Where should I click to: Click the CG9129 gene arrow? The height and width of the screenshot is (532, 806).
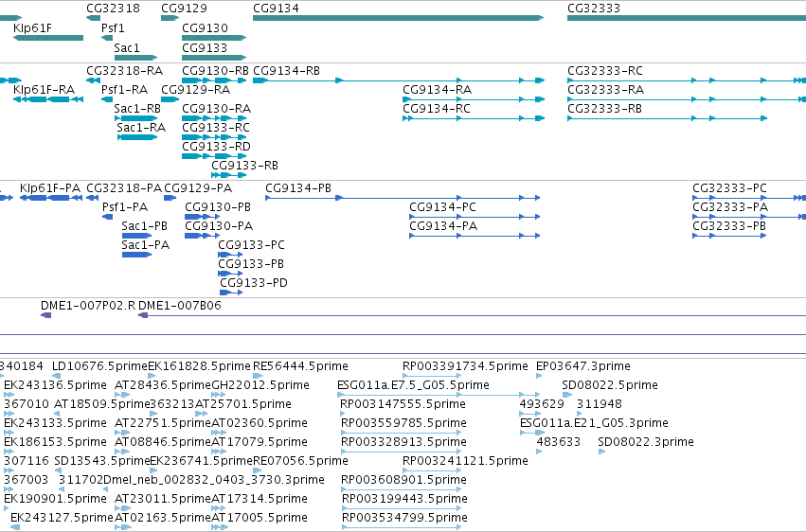[x=170, y=18]
